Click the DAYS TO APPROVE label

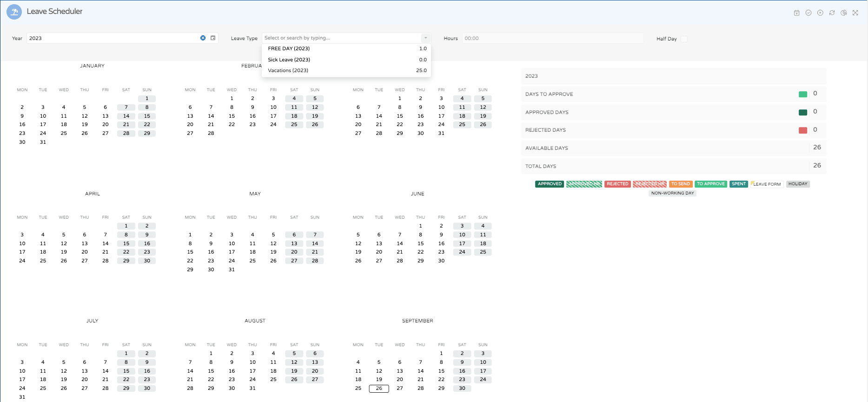pos(549,94)
